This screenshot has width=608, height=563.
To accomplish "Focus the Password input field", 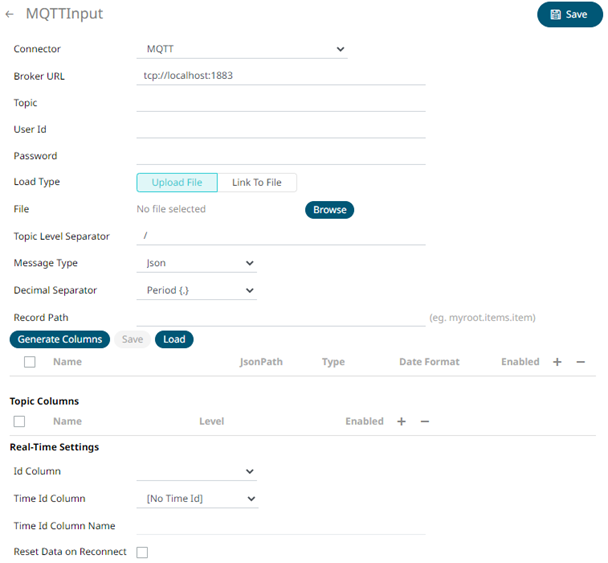I will (281, 156).
